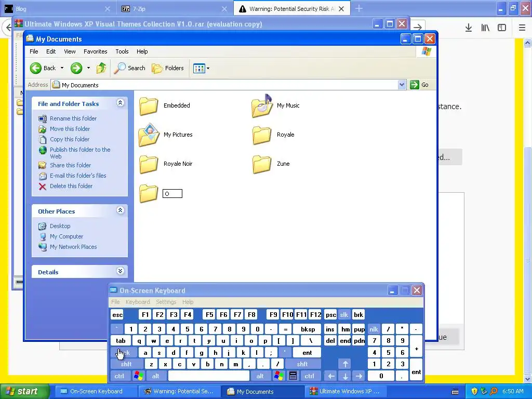Click the Go button beside address bar
Viewport: 532px width, 399px height.
coord(419,85)
